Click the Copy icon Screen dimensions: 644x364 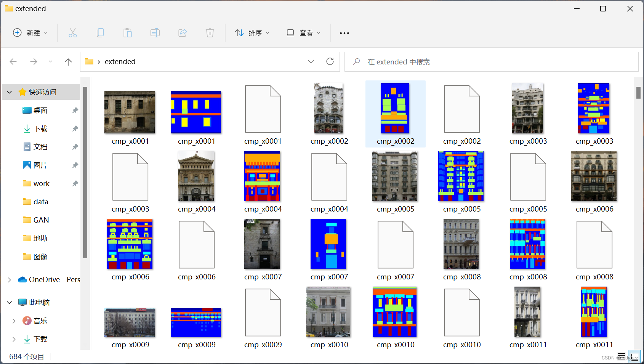click(x=100, y=33)
